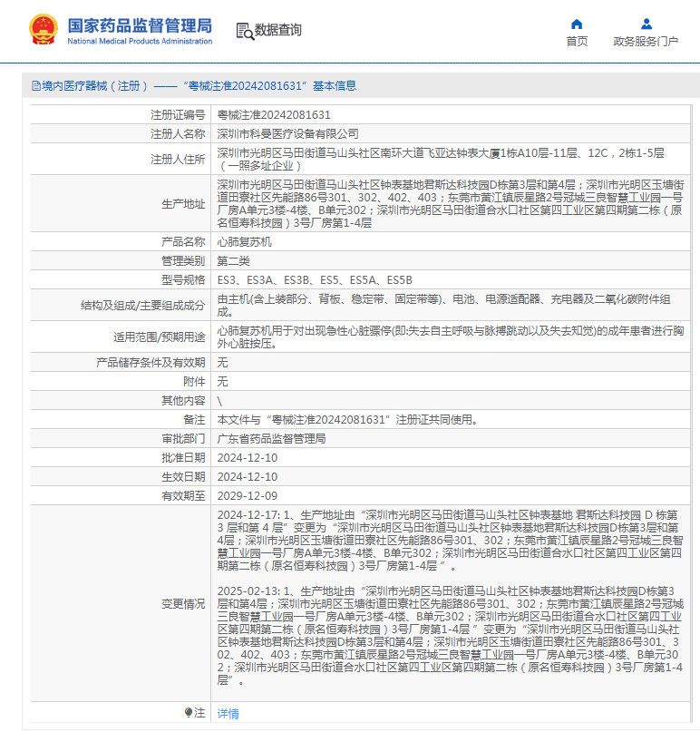Click the government services portal person icon
The height and width of the screenshot is (732, 700).
pos(647,24)
